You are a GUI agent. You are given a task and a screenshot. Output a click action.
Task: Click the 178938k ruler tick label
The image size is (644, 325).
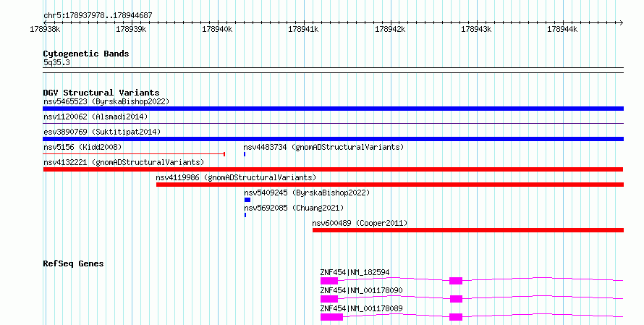click(45, 29)
